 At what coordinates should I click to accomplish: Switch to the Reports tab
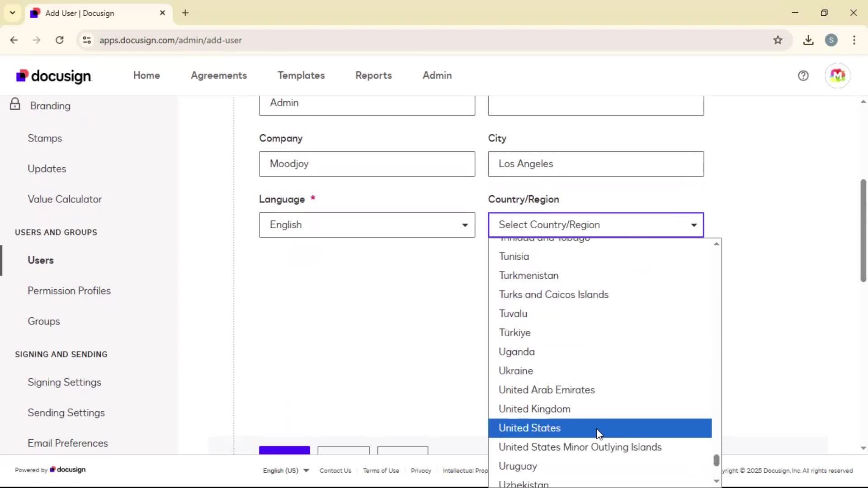click(373, 75)
